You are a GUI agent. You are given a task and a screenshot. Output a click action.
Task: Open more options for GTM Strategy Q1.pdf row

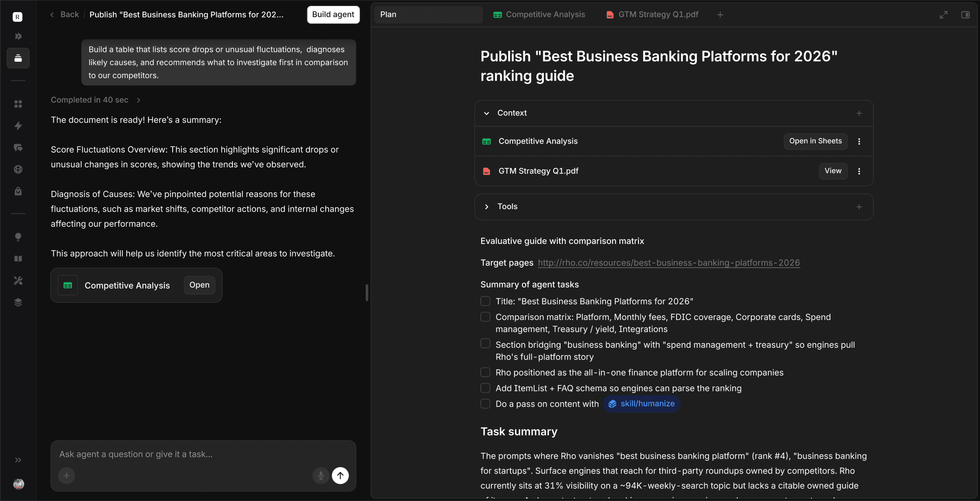click(x=859, y=171)
